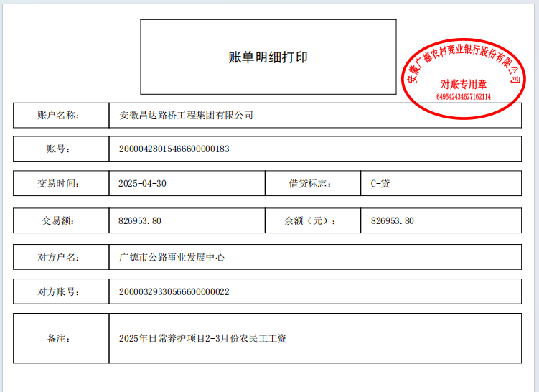
Task: Select the 备注 label cell
Action: click(x=61, y=338)
